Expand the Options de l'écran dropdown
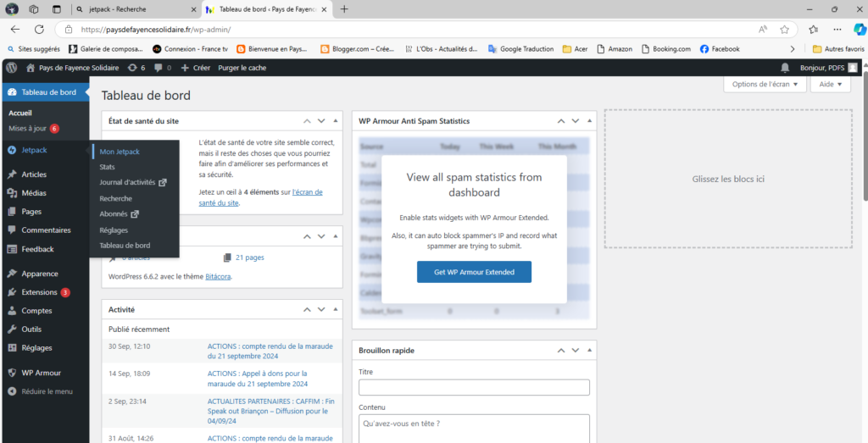The image size is (868, 443). [764, 85]
